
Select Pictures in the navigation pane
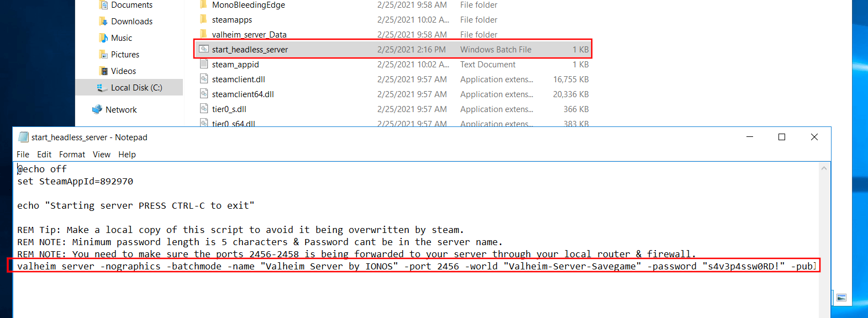(x=125, y=55)
